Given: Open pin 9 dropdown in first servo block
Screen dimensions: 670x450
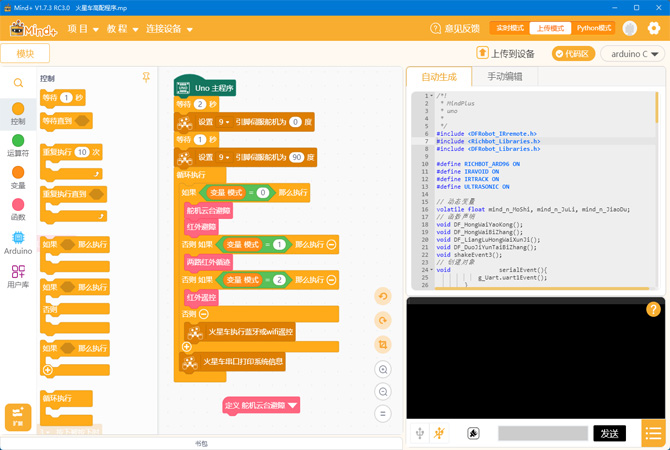Looking at the screenshot, I should (x=226, y=122).
